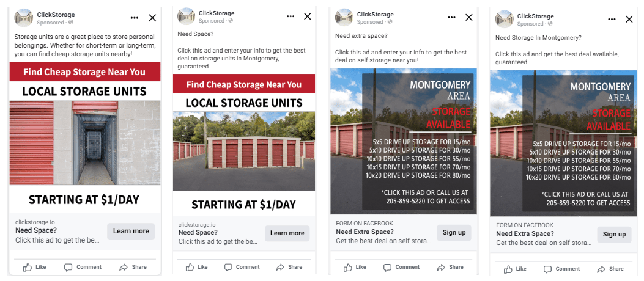Open the three-dot menu on first ad
The height and width of the screenshot is (281, 644).
coord(135,18)
